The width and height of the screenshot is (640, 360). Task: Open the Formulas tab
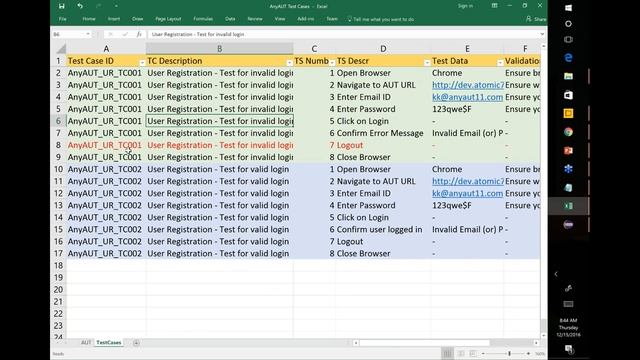coord(203,19)
